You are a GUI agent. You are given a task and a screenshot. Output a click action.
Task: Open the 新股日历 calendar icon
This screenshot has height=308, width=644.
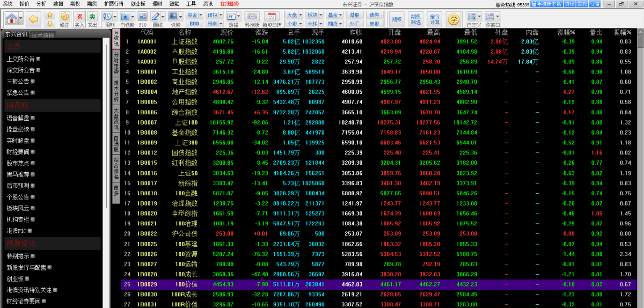point(272,19)
